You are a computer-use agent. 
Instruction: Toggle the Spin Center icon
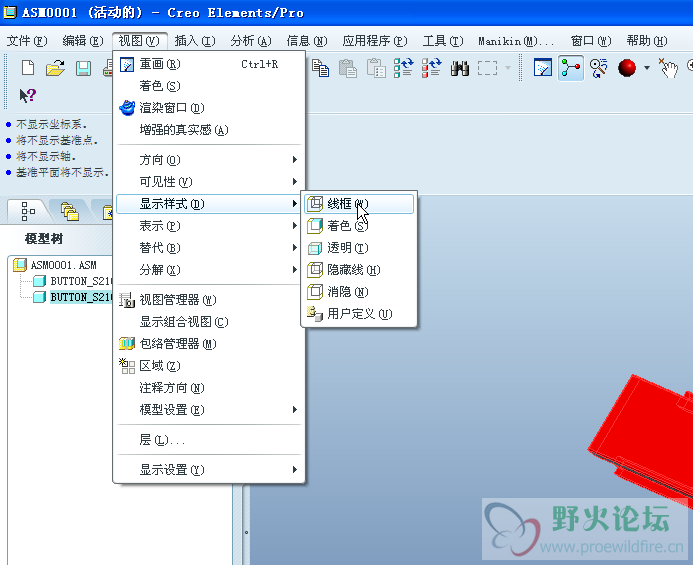click(x=571, y=68)
